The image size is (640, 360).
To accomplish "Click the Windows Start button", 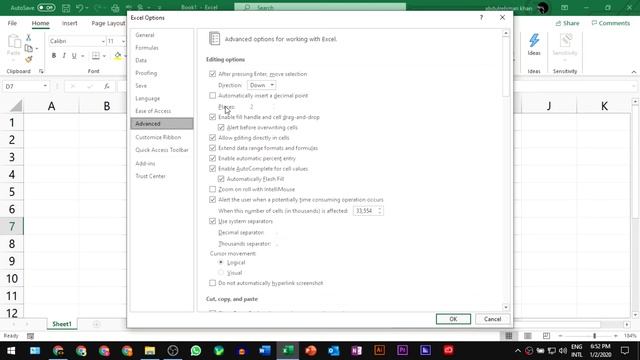I will click(x=11, y=350).
